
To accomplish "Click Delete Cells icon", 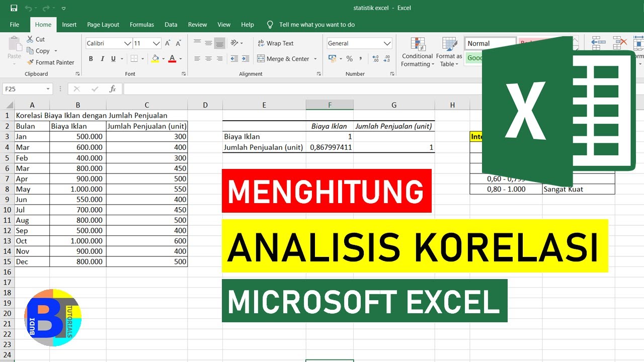I will coord(620,43).
